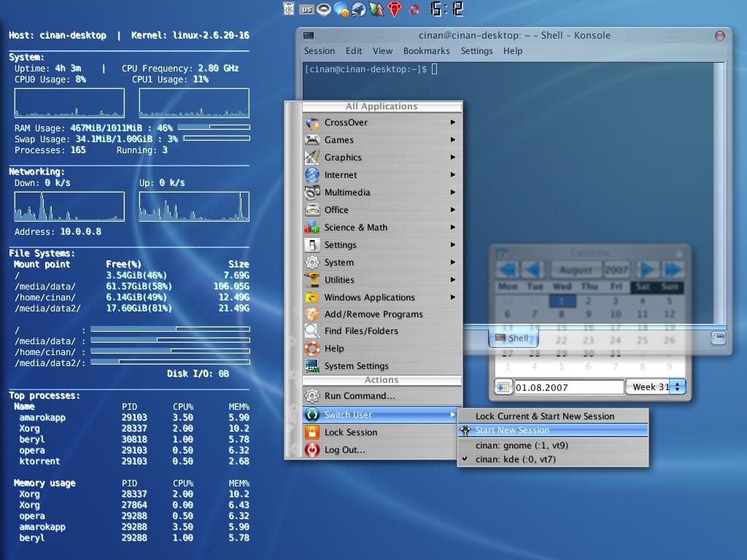Go to next year in Calendar
747x560 pixels.
pyautogui.click(x=672, y=270)
